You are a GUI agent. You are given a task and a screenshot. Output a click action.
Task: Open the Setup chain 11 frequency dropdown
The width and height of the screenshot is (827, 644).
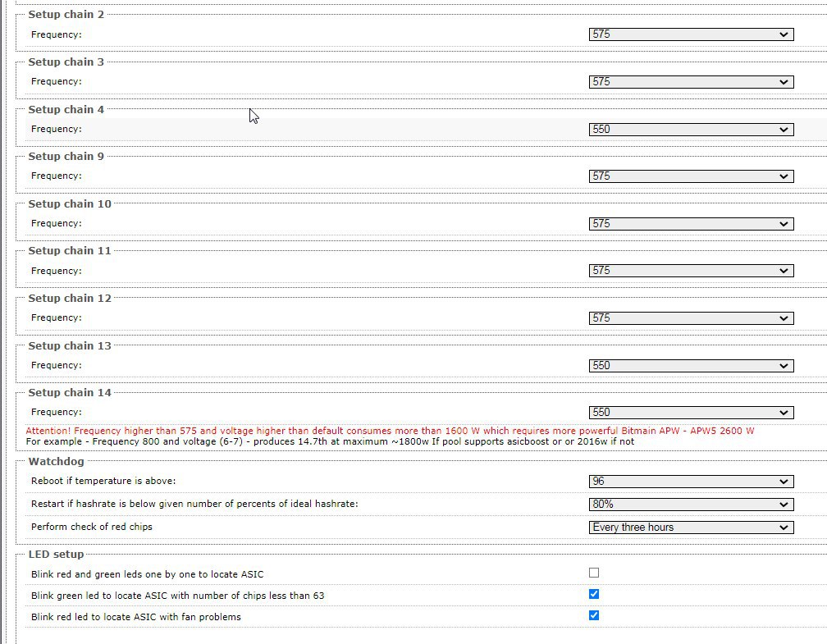[691, 271]
